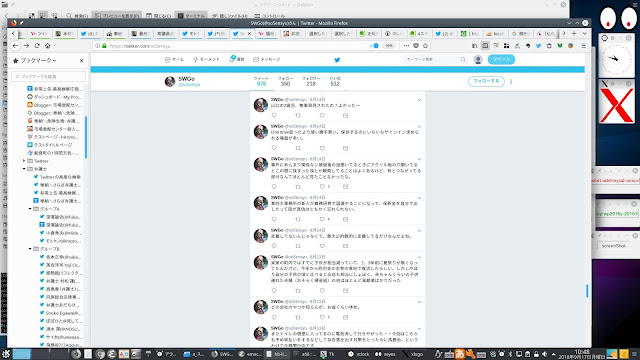Viewport: 640px width, 360px height.
Task: Open the ブックマーク sidebar switcher dropdown
Action: [38, 60]
